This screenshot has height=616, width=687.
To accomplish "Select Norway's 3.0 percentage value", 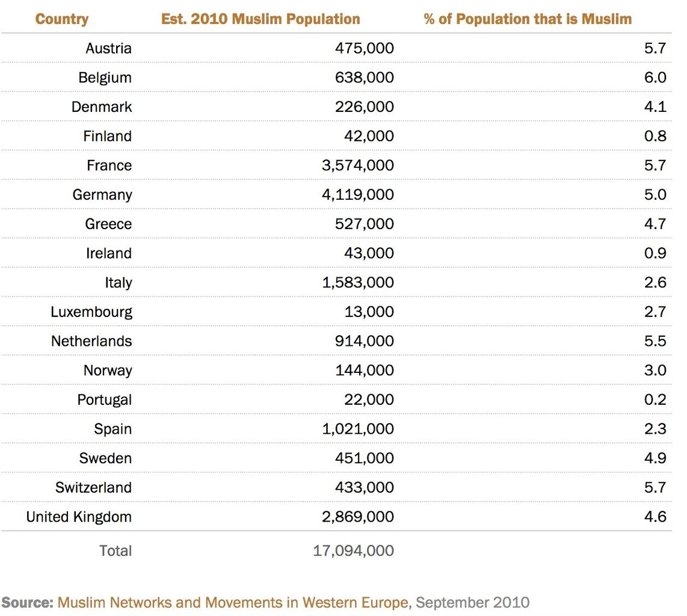I will (655, 370).
